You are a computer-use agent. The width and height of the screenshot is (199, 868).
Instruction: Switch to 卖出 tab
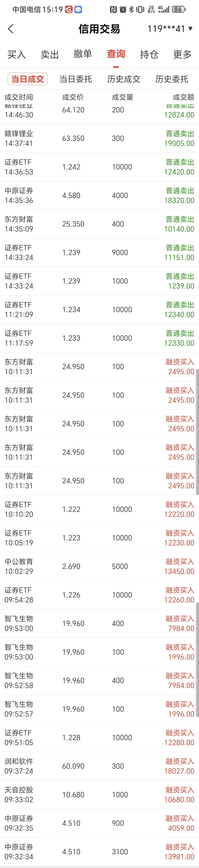50,54
